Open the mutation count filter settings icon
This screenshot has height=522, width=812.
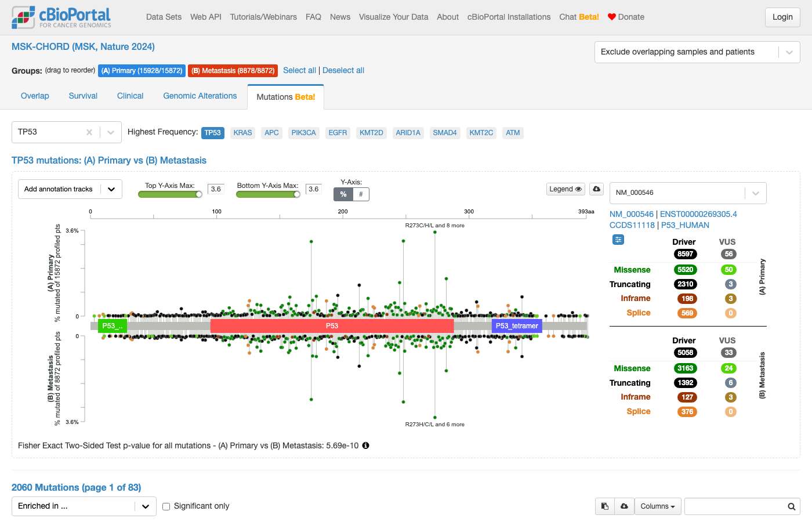click(618, 240)
